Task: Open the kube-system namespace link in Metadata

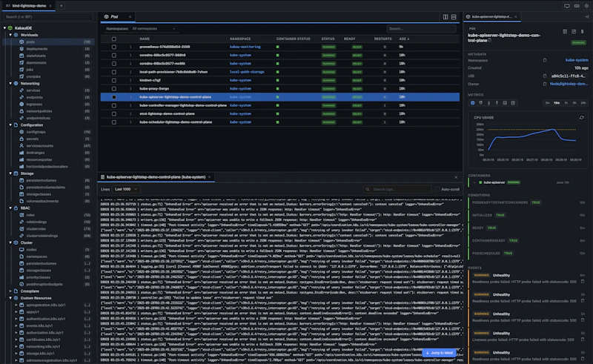Action: click(x=577, y=60)
